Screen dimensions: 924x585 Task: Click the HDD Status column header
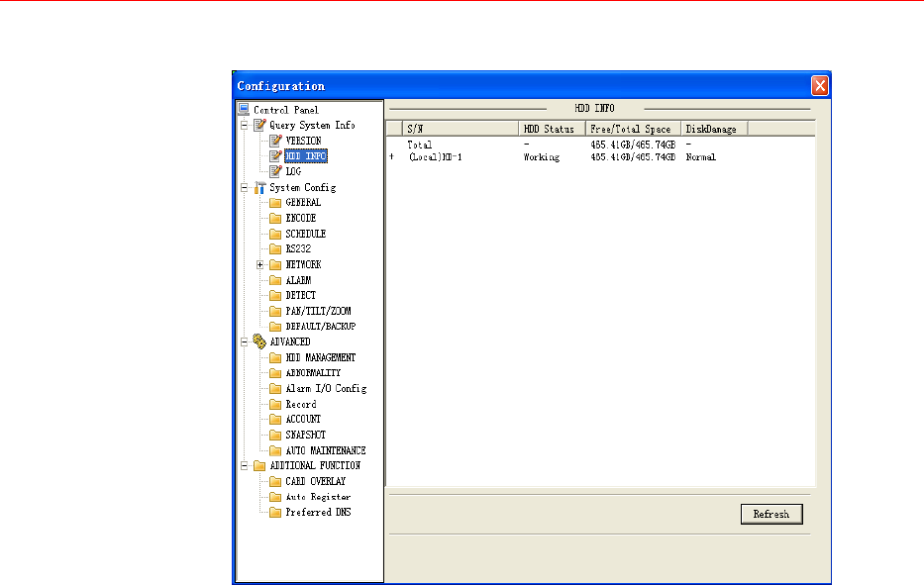[553, 129]
